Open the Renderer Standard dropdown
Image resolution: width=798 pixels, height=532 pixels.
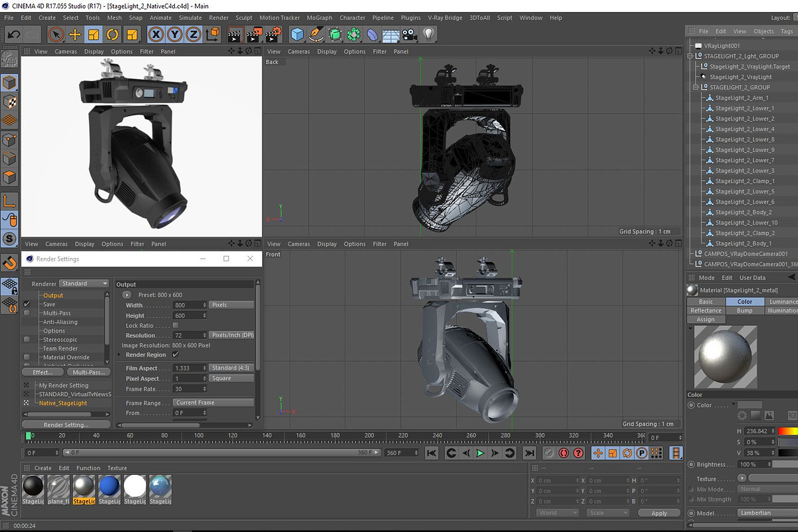[x=84, y=283]
